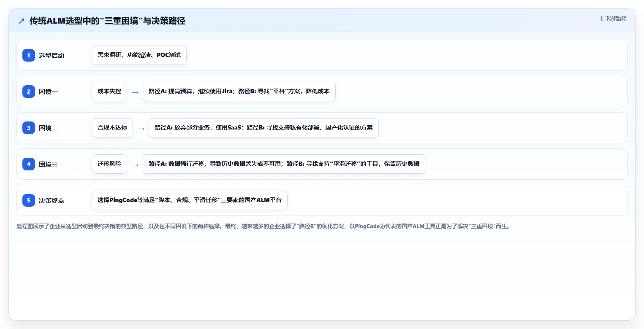
Task: Select the step 5 number badge
Action: 29,200
